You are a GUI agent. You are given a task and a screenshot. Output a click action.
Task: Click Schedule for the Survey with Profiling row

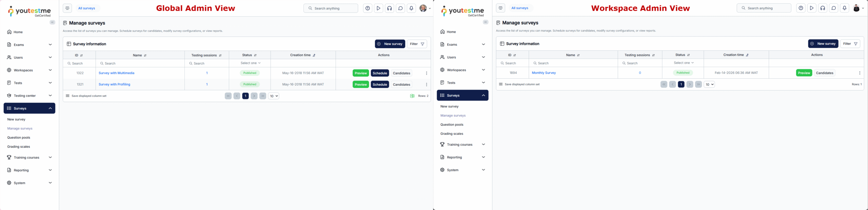(x=380, y=84)
